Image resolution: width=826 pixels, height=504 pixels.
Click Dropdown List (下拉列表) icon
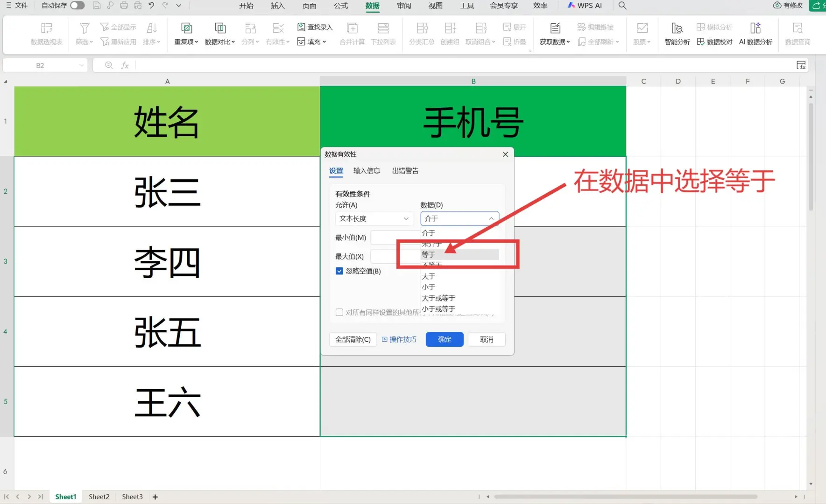tap(383, 28)
